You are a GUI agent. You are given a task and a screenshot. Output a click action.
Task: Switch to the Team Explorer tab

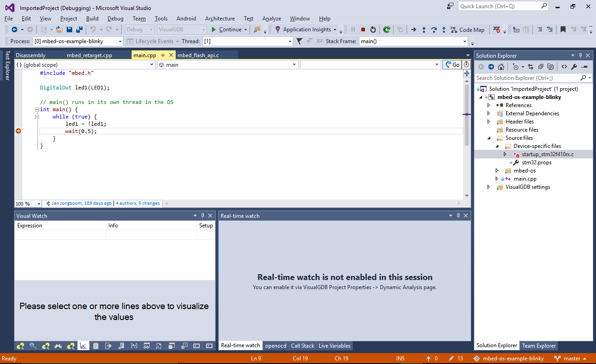click(539, 345)
